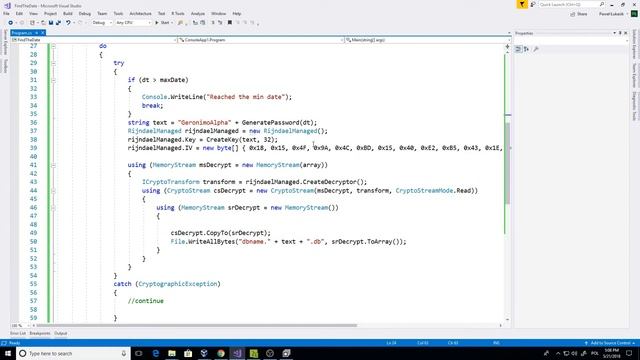Viewport: 640px width, 360px height.
Task: Click the Navigate Backward toolbar icon
Action: tap(11, 23)
